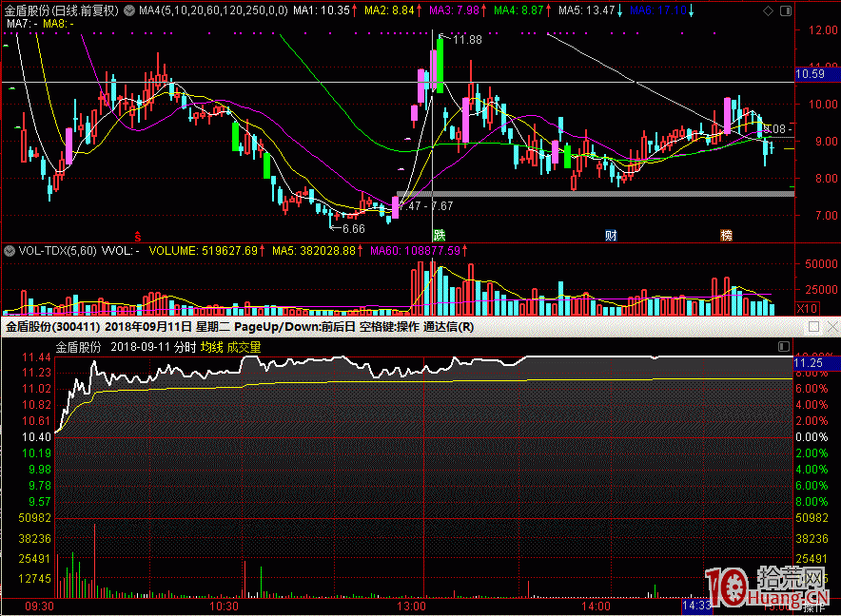Select the 成交量 volume label
This screenshot has width=841, height=616.
pyautogui.click(x=244, y=348)
